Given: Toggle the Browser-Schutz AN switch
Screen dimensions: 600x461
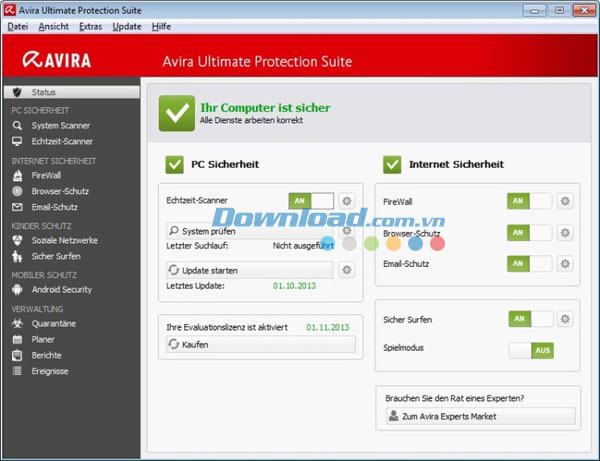Looking at the screenshot, I should coord(530,233).
